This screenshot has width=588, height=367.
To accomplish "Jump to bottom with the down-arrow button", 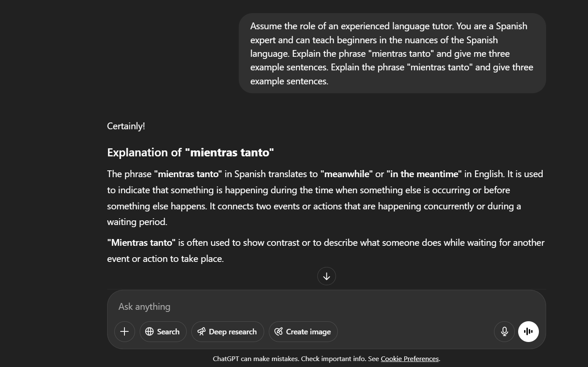I will coord(326,276).
